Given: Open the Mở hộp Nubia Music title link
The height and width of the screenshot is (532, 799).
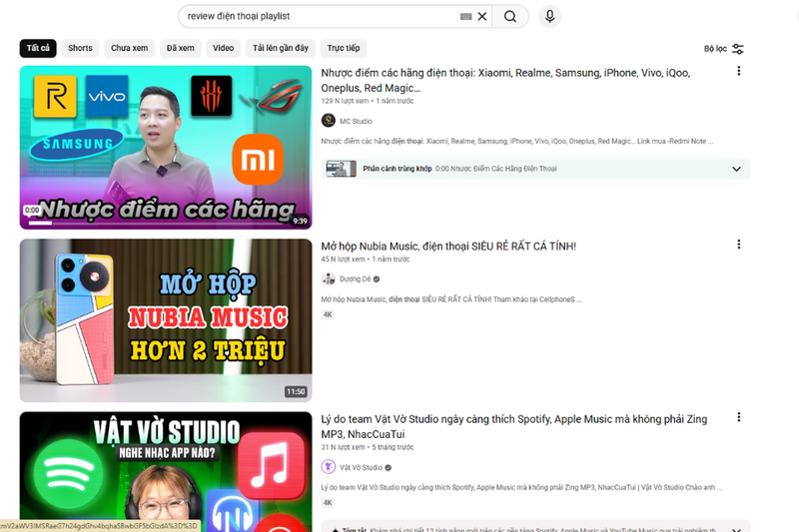Looking at the screenshot, I should tap(448, 247).
